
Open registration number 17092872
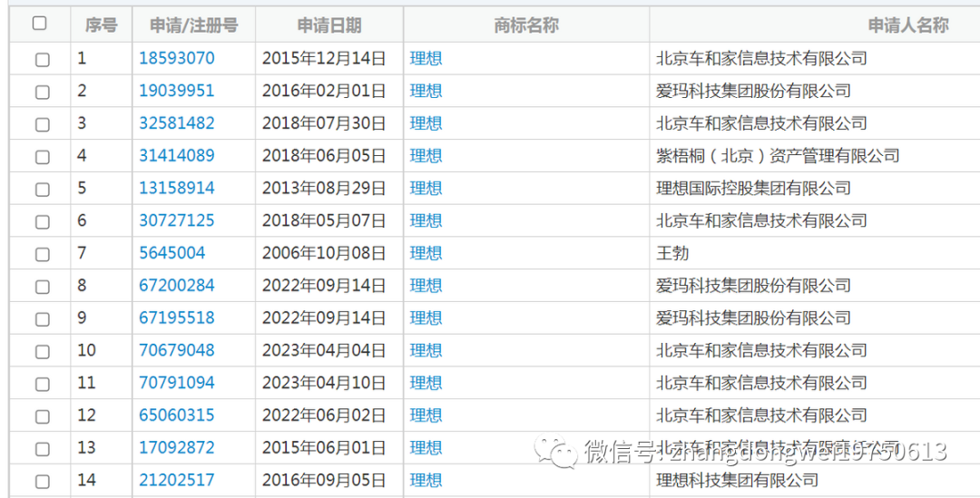click(x=176, y=448)
